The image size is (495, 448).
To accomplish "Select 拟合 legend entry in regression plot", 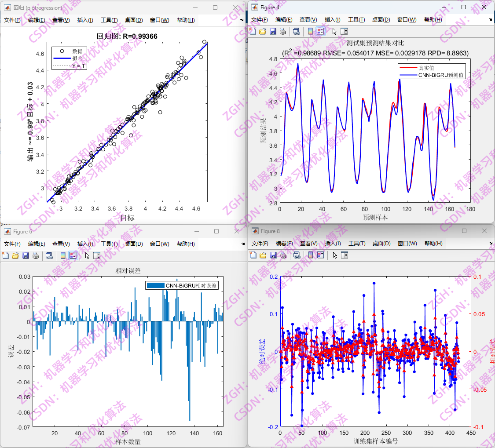I will pyautogui.click(x=77, y=58).
